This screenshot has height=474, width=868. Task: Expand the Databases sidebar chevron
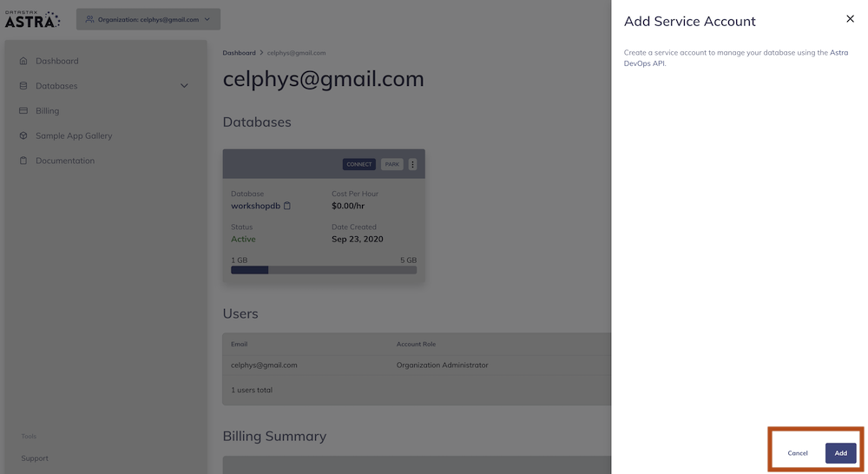(184, 86)
